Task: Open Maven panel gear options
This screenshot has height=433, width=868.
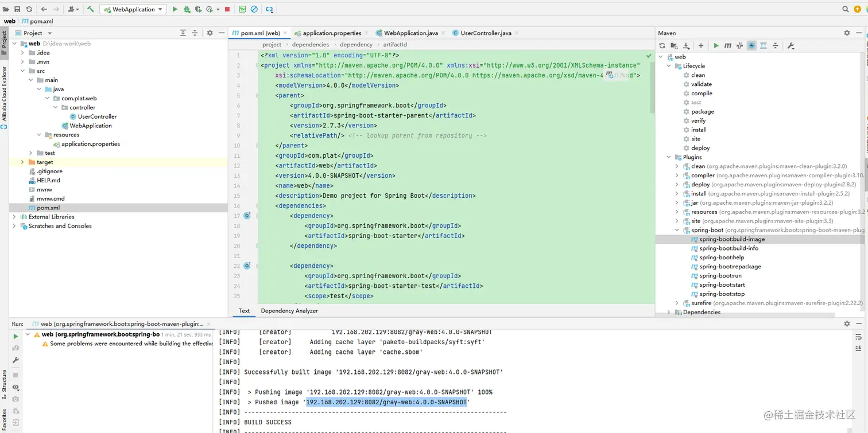Action: pyautogui.click(x=847, y=33)
